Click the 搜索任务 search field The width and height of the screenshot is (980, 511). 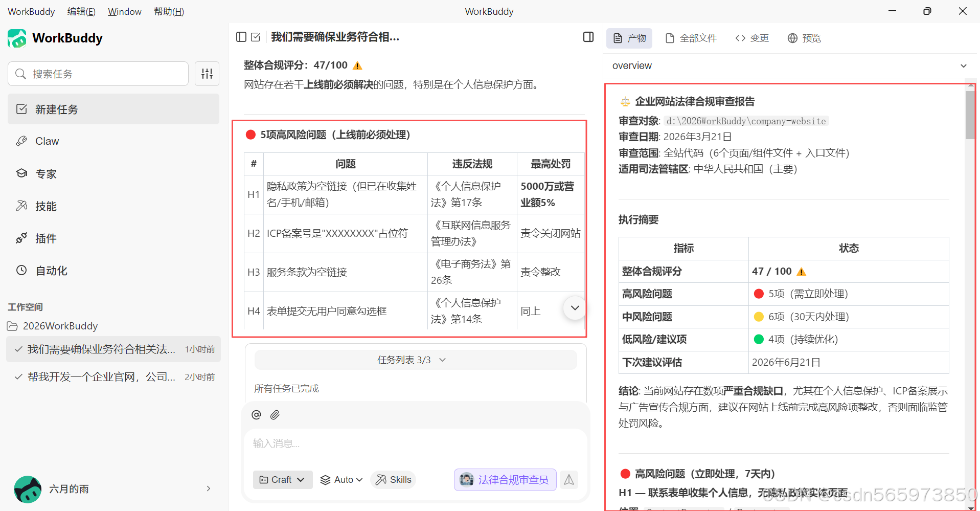pyautogui.click(x=98, y=74)
